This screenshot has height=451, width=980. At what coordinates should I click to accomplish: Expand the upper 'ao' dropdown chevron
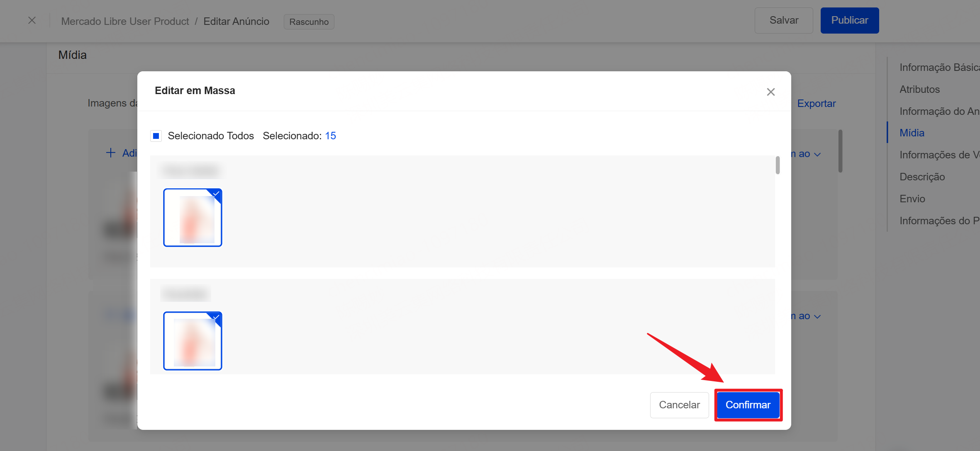click(x=817, y=154)
